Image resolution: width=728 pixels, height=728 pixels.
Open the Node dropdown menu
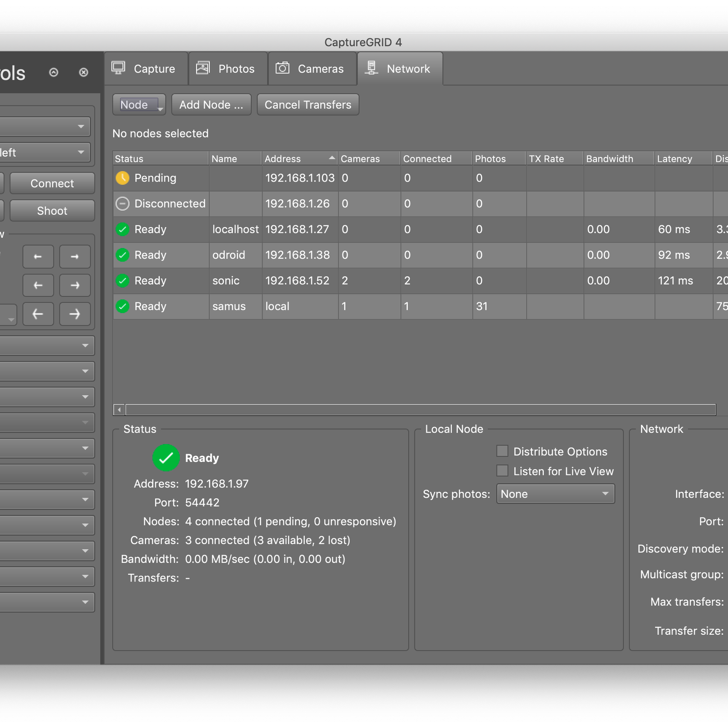(x=139, y=105)
